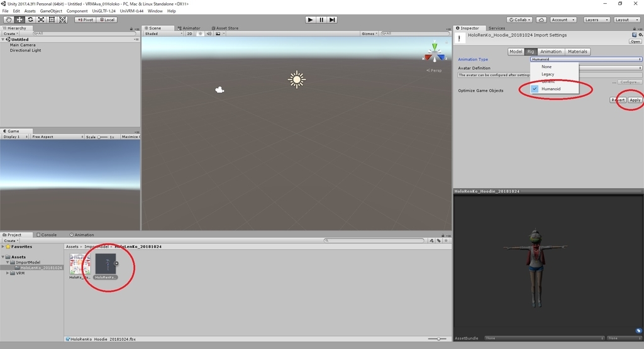Select the Rotate tool

click(30, 19)
